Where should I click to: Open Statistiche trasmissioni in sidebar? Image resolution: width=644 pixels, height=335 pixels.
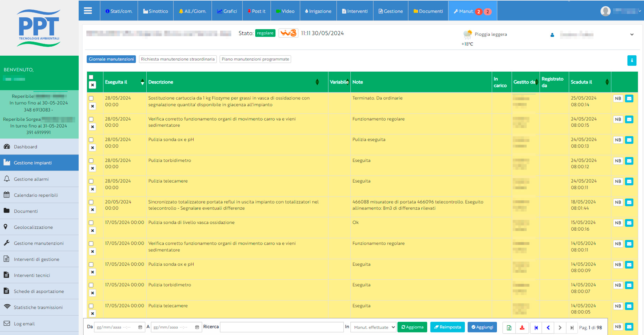[39, 307]
